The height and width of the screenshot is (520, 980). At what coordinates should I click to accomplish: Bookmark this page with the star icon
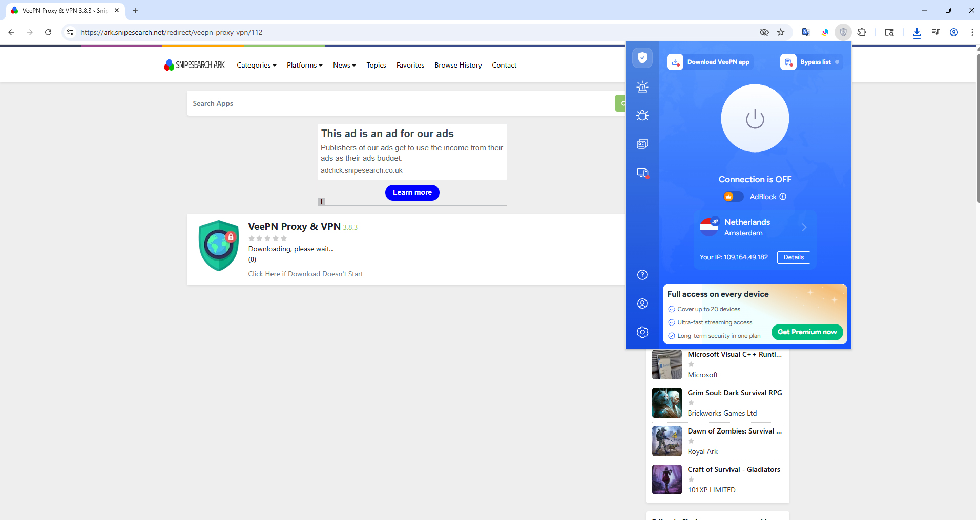[x=781, y=32]
